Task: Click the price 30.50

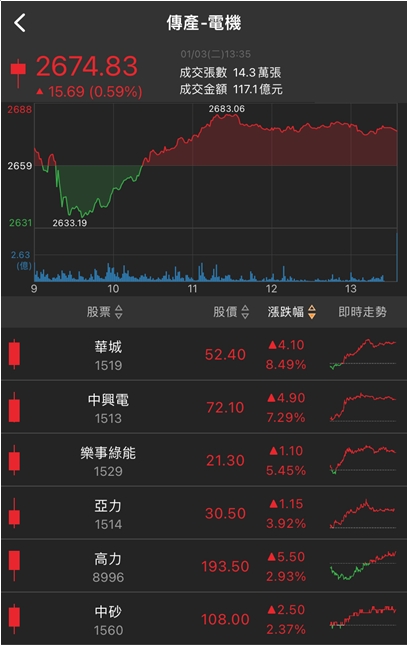Action: coord(226,513)
